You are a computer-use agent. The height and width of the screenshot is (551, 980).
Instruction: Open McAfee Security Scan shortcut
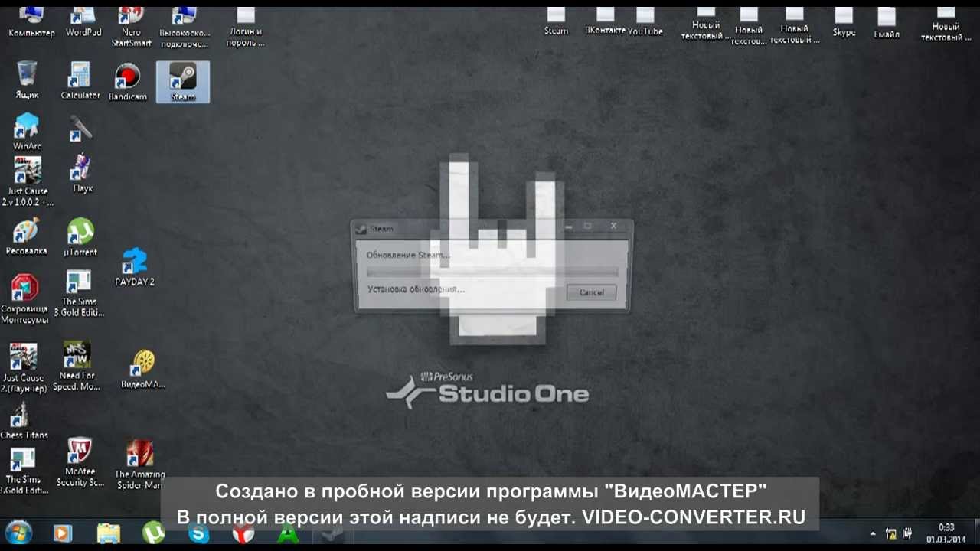click(80, 462)
